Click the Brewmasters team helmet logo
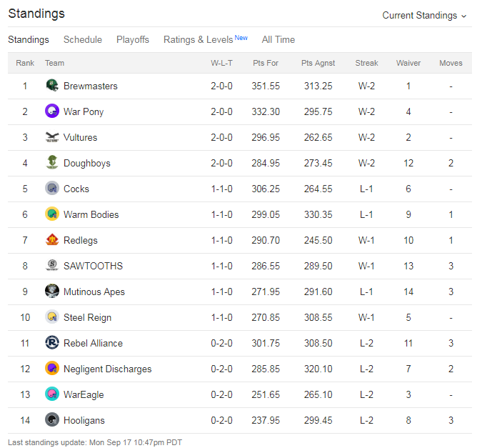The width and height of the screenshot is (477, 448). coord(52,86)
